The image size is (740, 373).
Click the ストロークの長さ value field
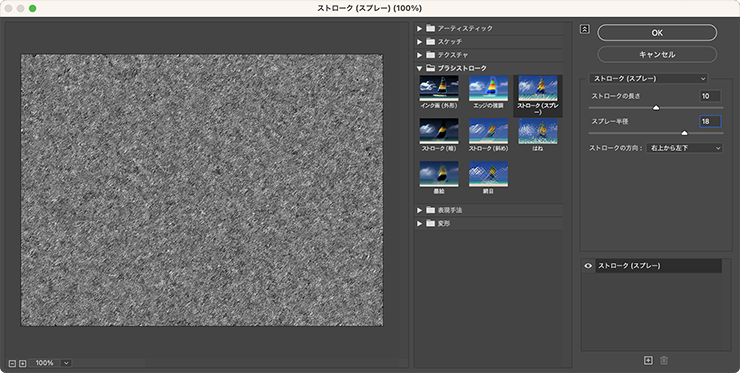click(x=710, y=96)
